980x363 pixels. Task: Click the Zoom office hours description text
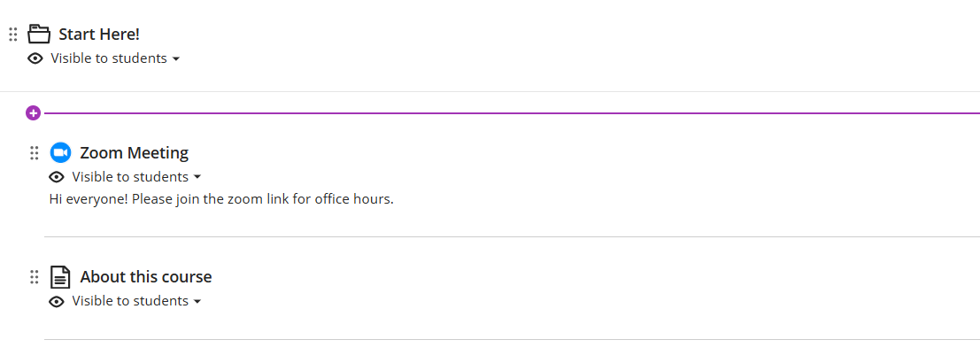221,199
